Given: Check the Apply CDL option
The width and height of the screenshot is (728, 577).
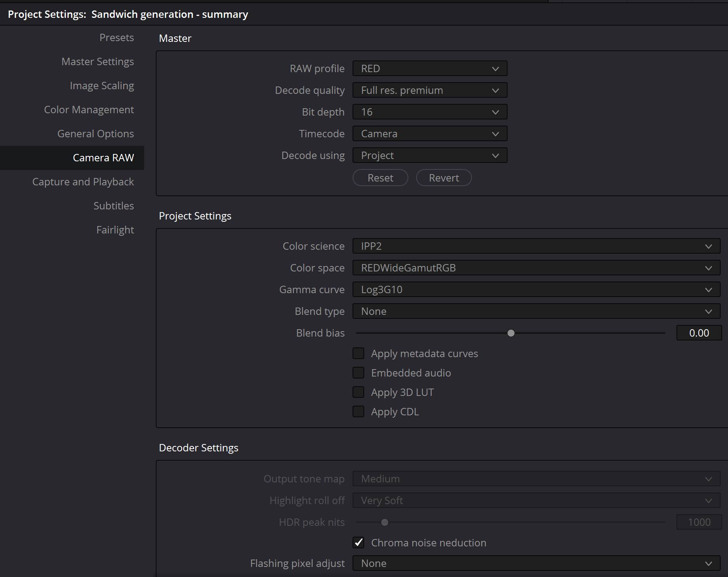Looking at the screenshot, I should 358,412.
